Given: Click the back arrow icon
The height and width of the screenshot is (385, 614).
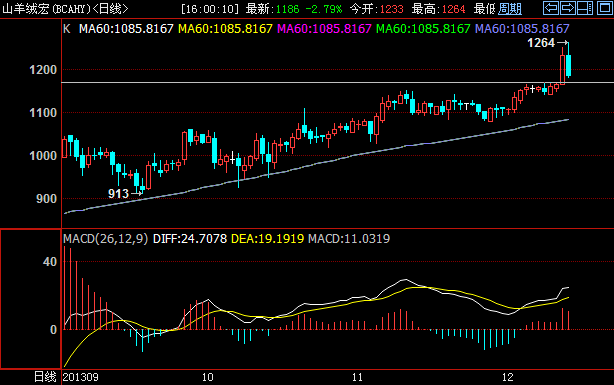Looking at the screenshot, I should [x=551, y=8].
